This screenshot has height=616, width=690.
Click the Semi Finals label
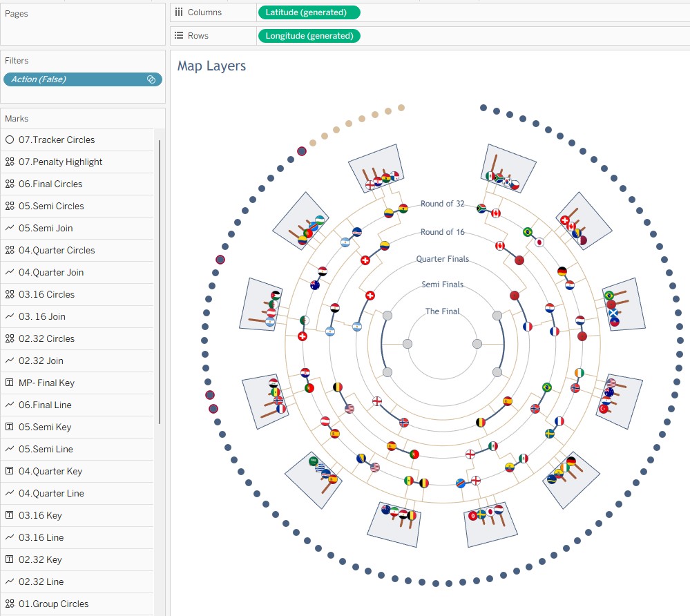click(x=442, y=285)
